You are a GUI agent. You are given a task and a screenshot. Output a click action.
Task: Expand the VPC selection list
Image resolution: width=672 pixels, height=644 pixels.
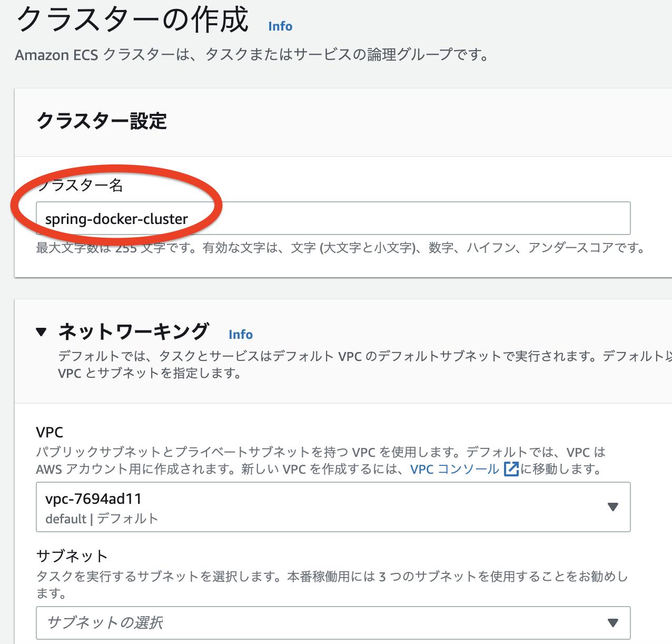pyautogui.click(x=612, y=507)
